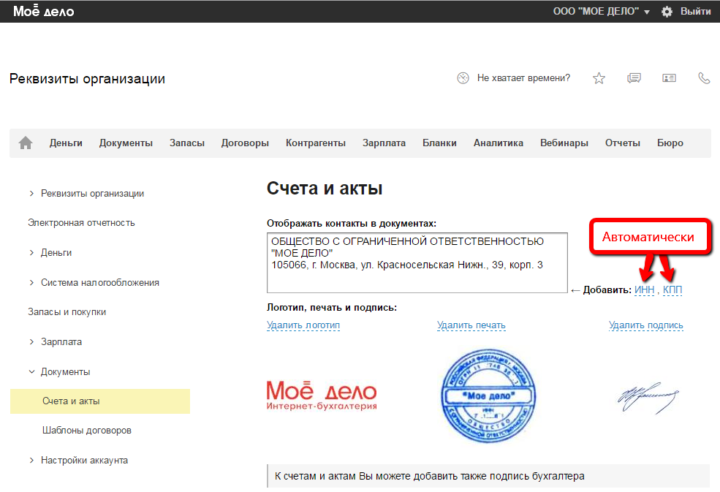Expand Система налогообложения section
The height and width of the screenshot is (492, 720).
point(94,283)
